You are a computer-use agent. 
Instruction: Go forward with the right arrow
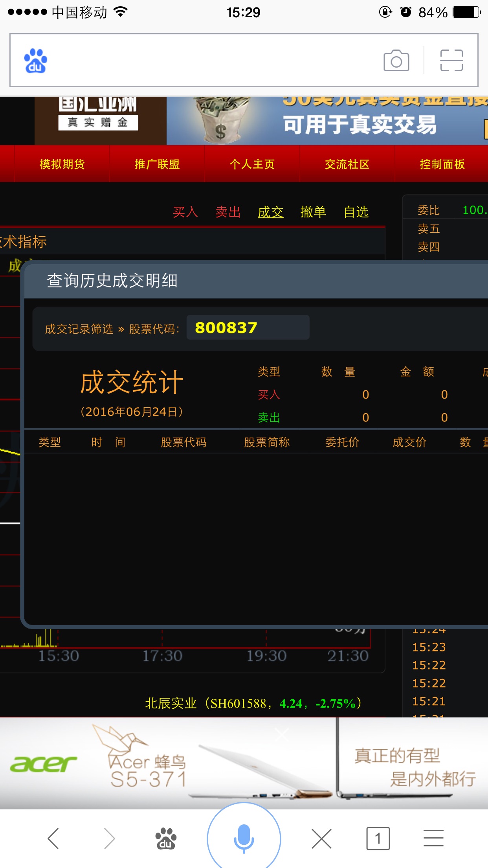pos(109,838)
